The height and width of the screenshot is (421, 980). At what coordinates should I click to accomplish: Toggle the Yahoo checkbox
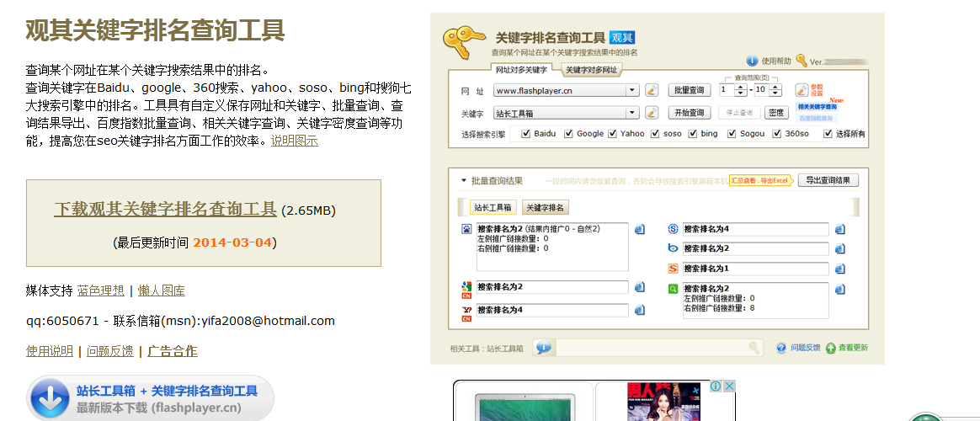613,134
